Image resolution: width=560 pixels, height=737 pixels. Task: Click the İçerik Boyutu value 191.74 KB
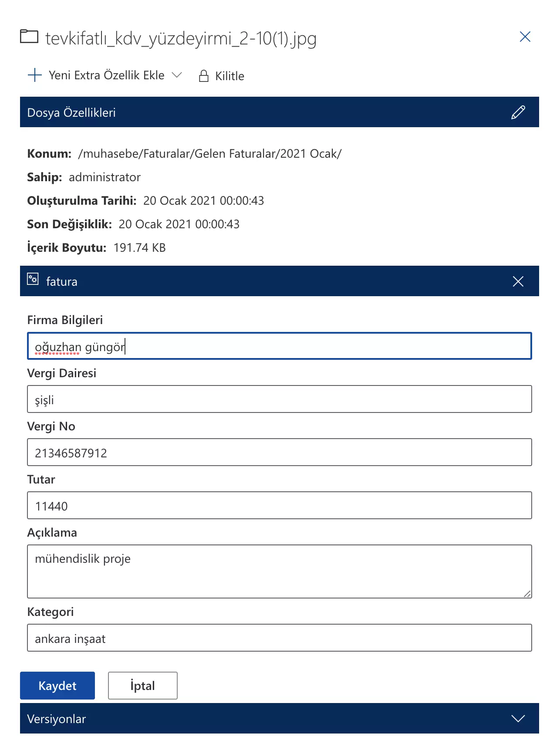pyautogui.click(x=139, y=248)
